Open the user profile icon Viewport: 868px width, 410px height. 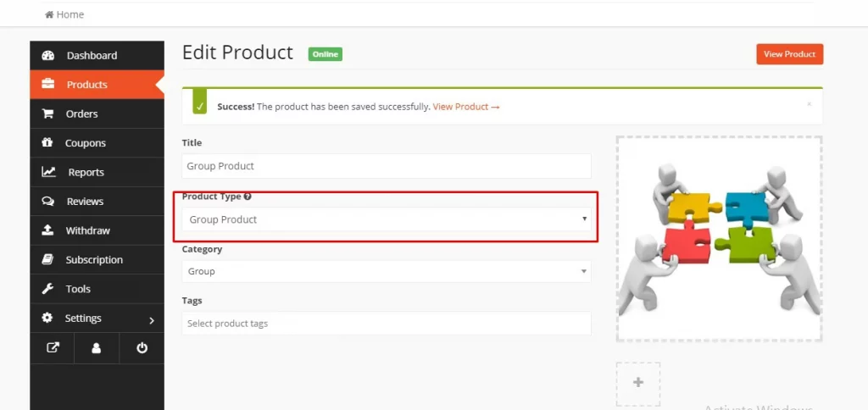click(97, 348)
